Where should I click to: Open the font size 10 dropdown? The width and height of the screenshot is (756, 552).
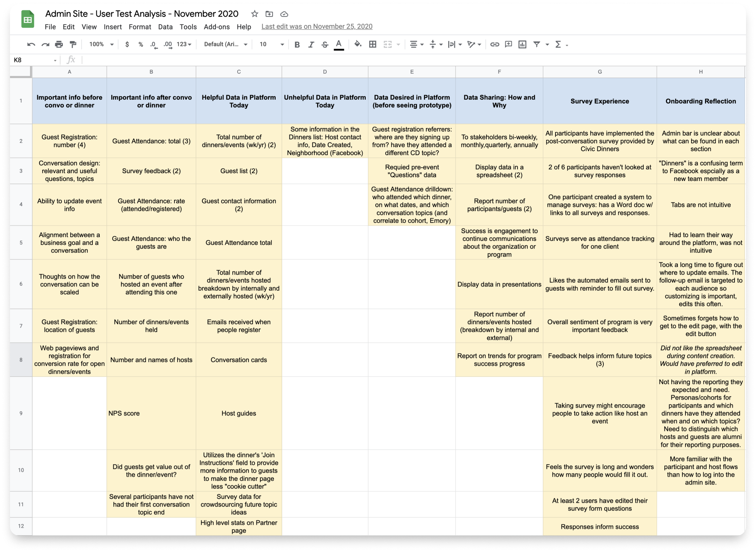point(271,44)
